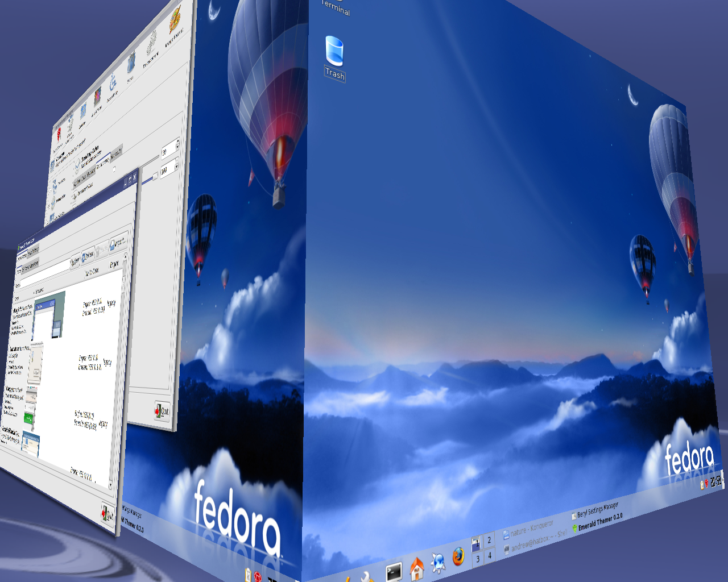The image size is (728, 582).
Task: Toggle the checkbox in Beryl Settings Manager
Action: click(114, 169)
